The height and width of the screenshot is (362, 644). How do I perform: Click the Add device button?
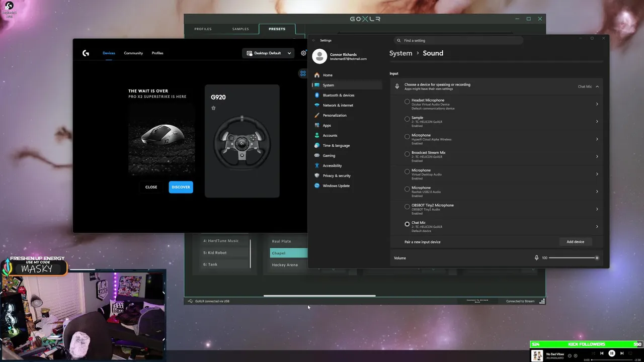[575, 242]
